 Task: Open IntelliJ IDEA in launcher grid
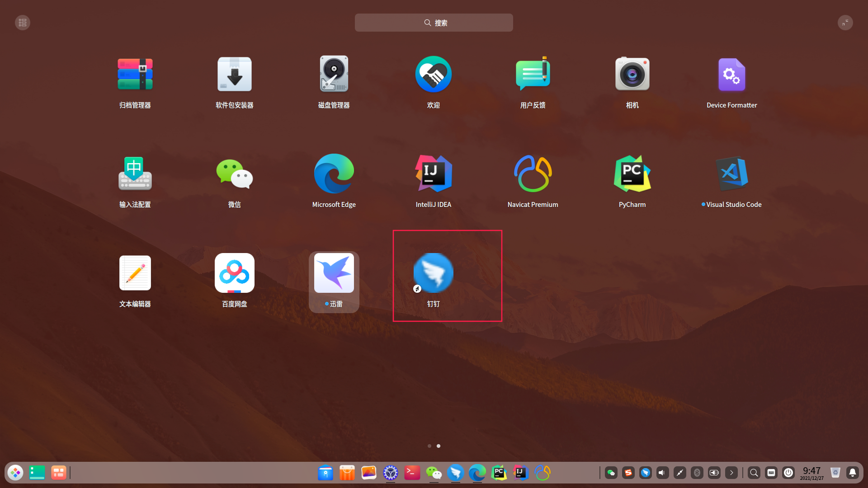pyautogui.click(x=433, y=174)
